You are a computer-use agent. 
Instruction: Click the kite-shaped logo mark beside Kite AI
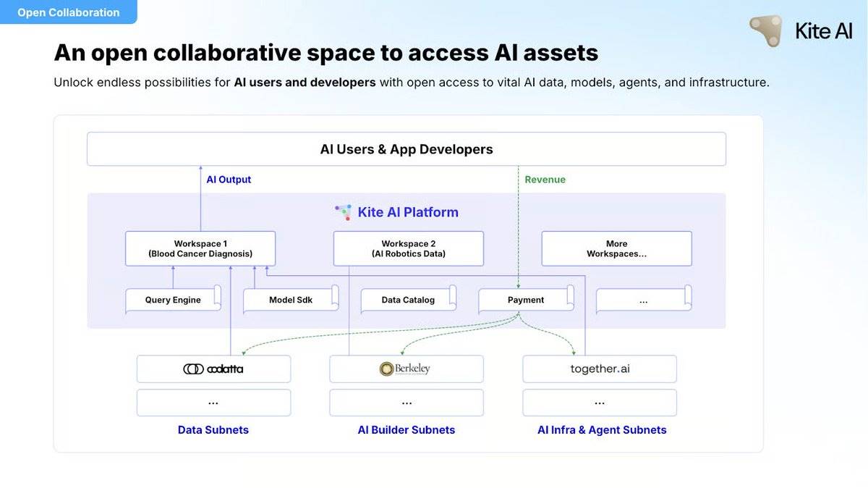point(765,31)
